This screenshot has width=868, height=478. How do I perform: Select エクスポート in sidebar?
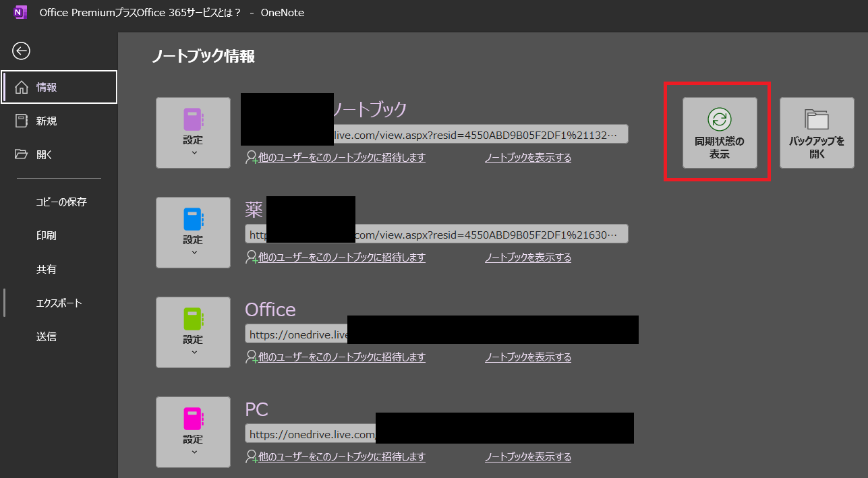point(59,303)
